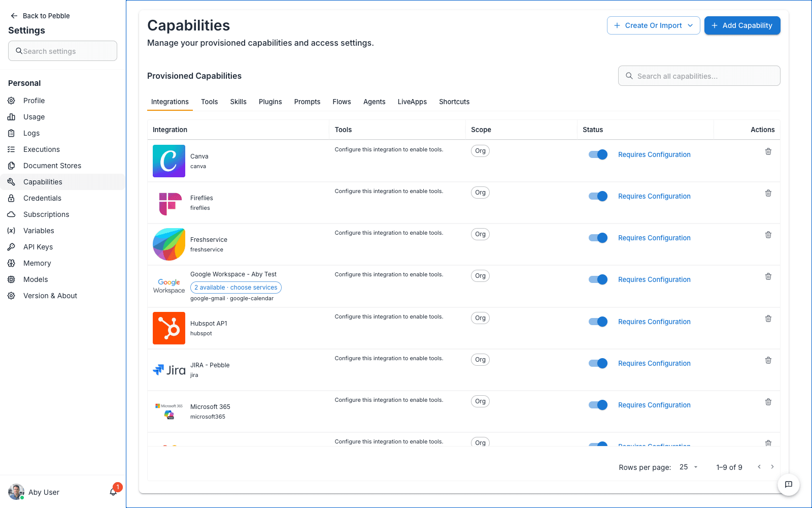Click the Add Capability button
This screenshot has height=508, width=812.
742,25
